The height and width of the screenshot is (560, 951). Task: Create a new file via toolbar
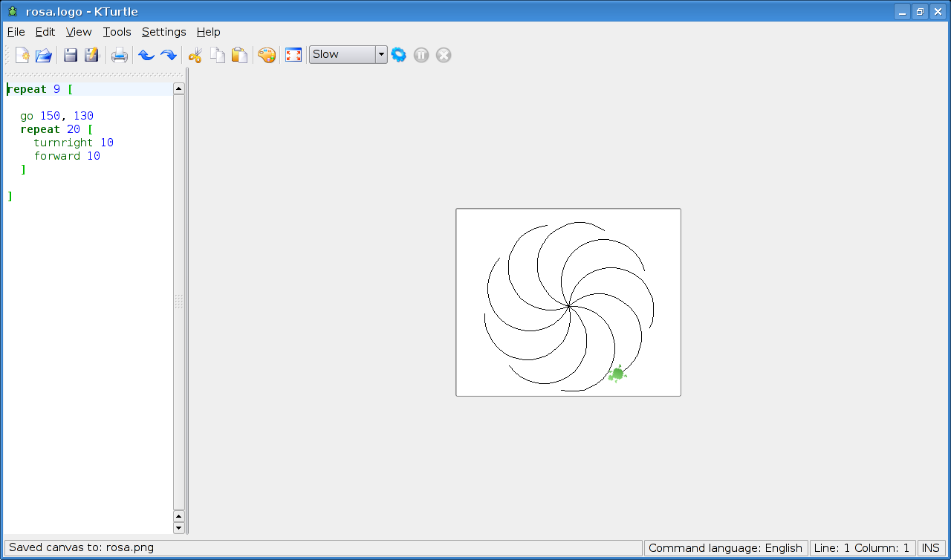tap(21, 54)
